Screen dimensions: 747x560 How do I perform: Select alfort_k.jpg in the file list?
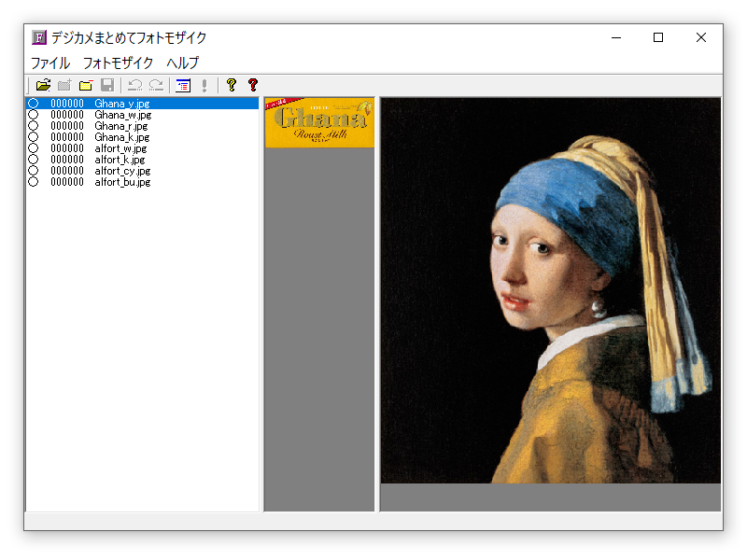142,160
